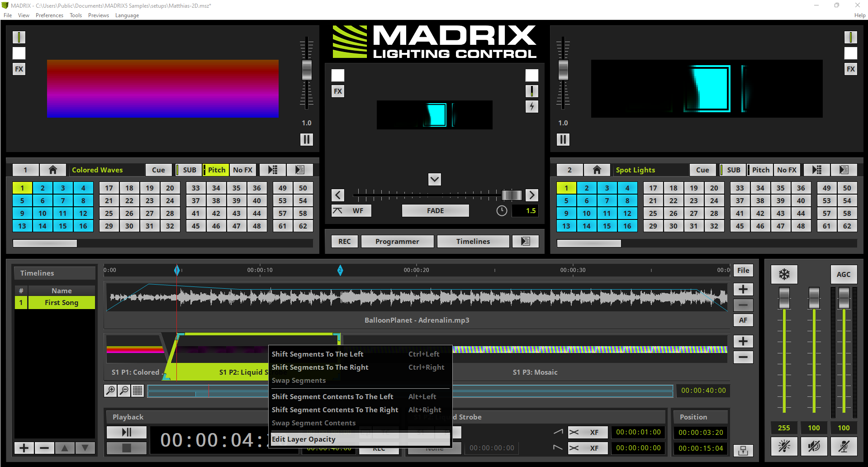Open the Programmer view
This screenshot has width=868, height=467.
click(397, 241)
